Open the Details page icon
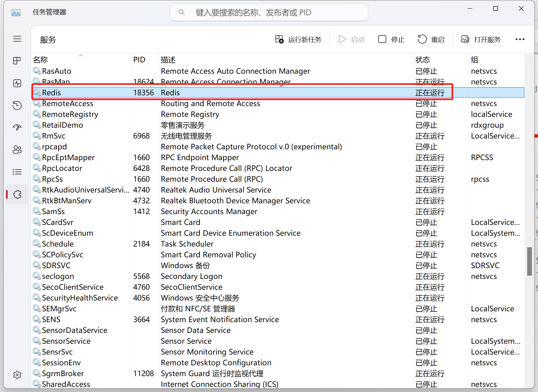 [x=17, y=172]
